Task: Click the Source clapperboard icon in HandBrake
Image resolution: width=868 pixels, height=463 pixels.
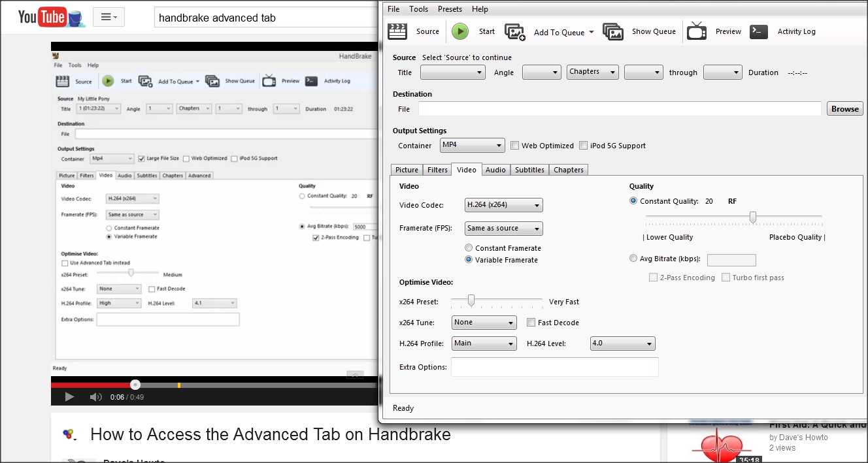Action: pyautogui.click(x=397, y=31)
